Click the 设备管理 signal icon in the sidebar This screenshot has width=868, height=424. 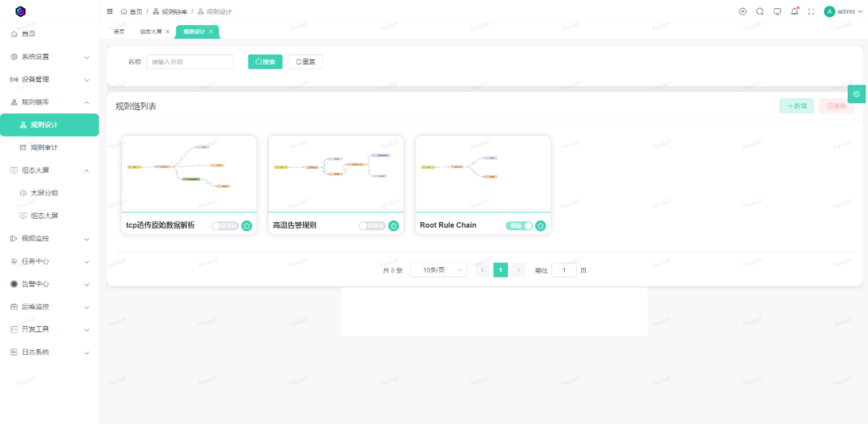click(14, 80)
